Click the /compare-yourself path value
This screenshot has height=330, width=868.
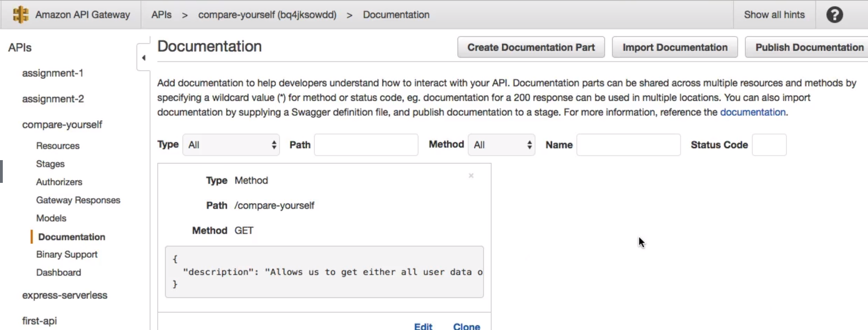[274, 206]
